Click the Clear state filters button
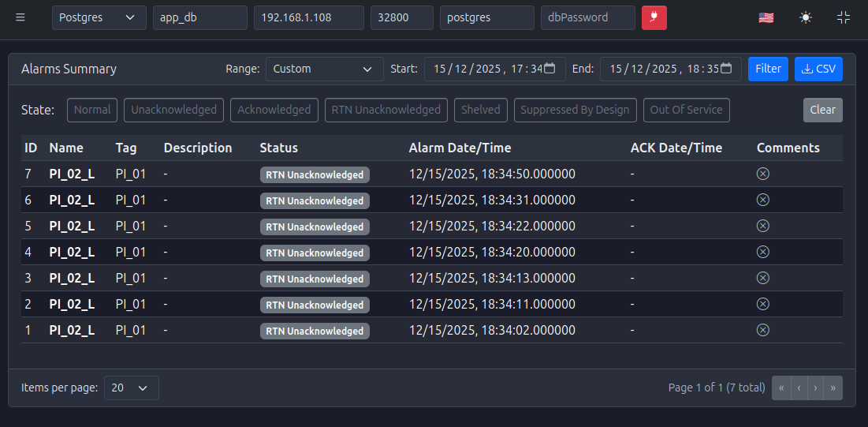 click(x=822, y=110)
